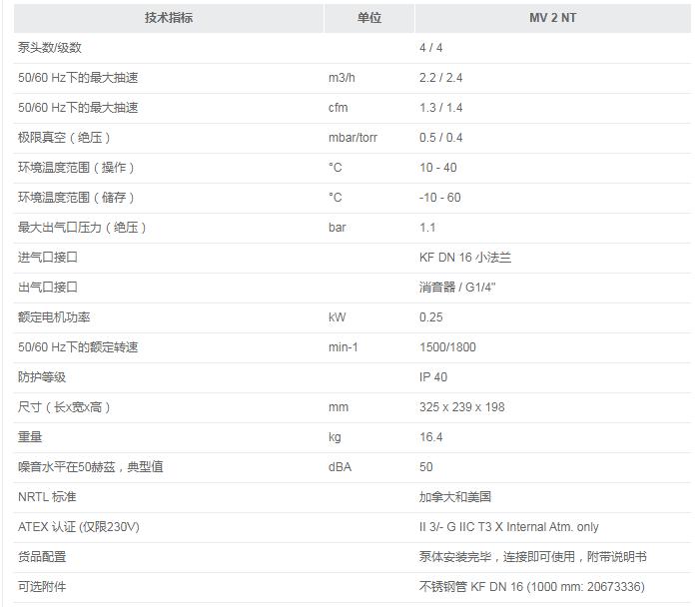
Task: Click the 单位 column header
Action: pos(369,18)
